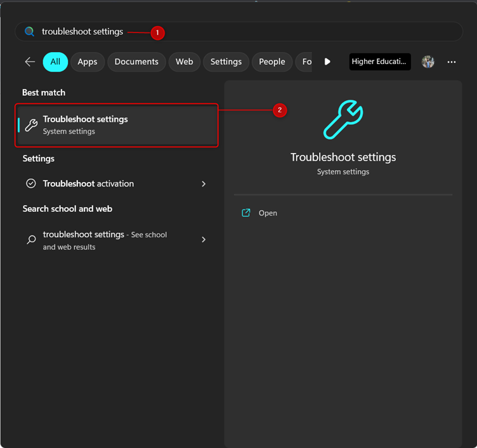
Task: Click the magnifier icon beside web search result
Action: coord(31,240)
